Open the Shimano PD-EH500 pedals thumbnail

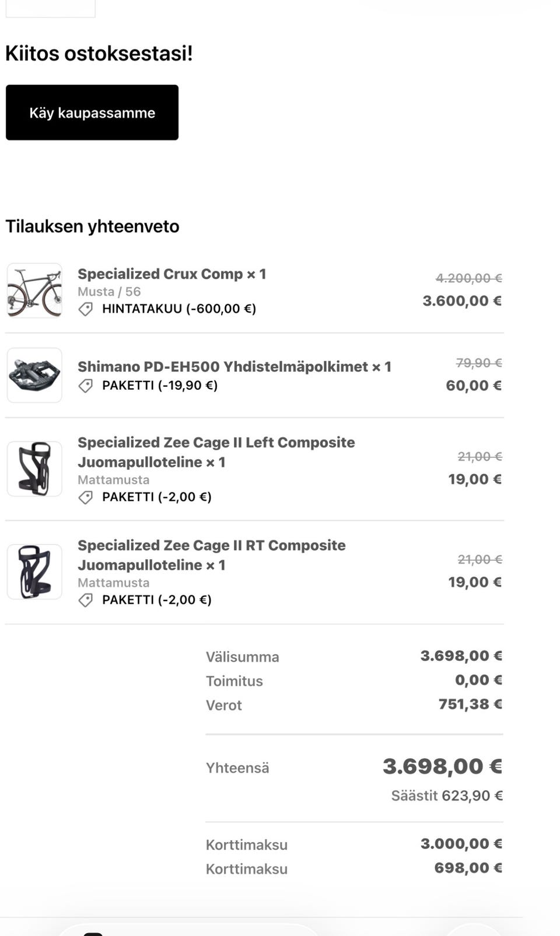[34, 375]
